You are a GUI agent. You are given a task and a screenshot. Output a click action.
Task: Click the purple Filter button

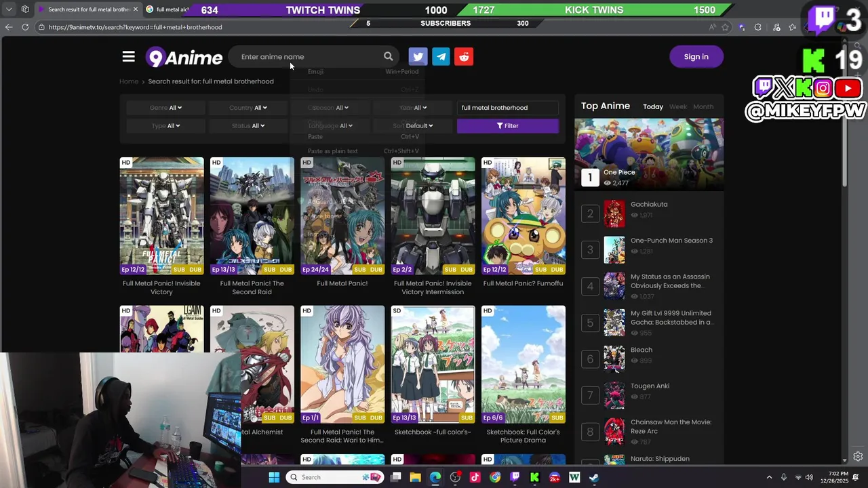pyautogui.click(x=507, y=126)
